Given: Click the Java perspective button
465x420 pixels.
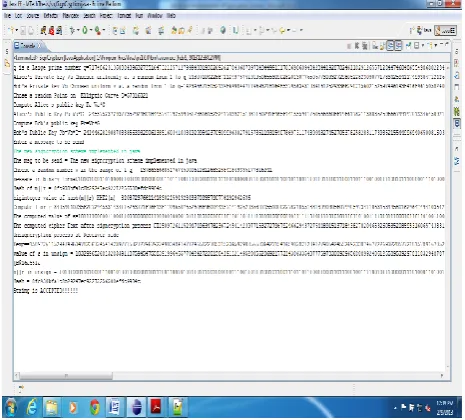Looking at the screenshot, I should (446, 30).
